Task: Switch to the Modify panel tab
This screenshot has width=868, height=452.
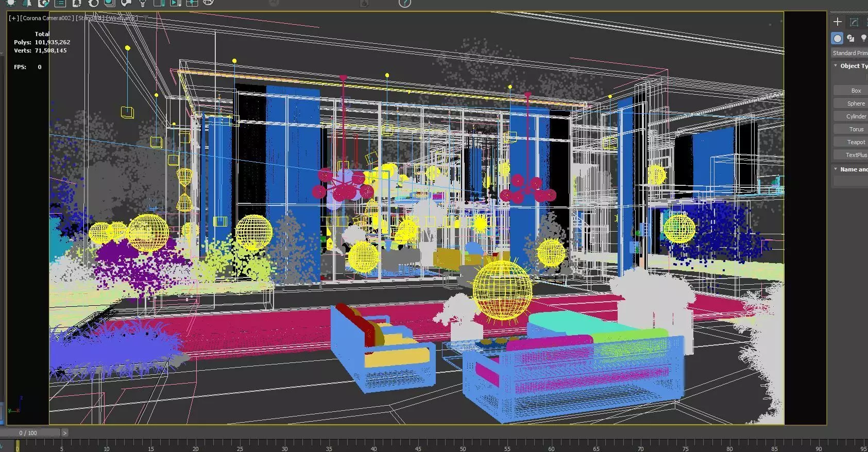Action: tap(854, 22)
